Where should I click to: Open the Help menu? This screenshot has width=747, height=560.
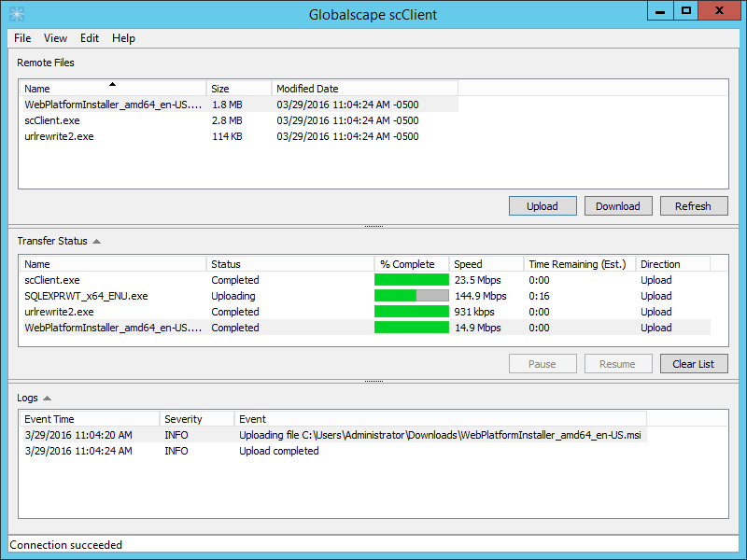123,38
